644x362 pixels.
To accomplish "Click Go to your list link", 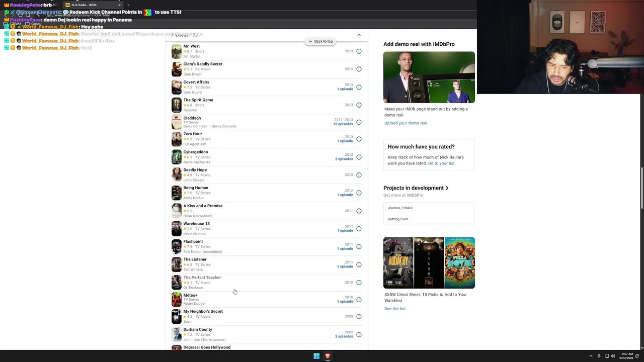I will point(441,163).
